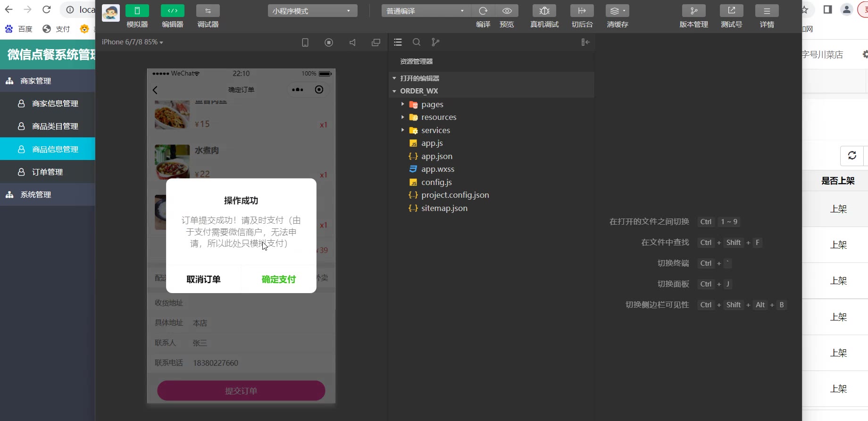Toggle the debugger panel button
The image size is (868, 421).
(x=208, y=11)
